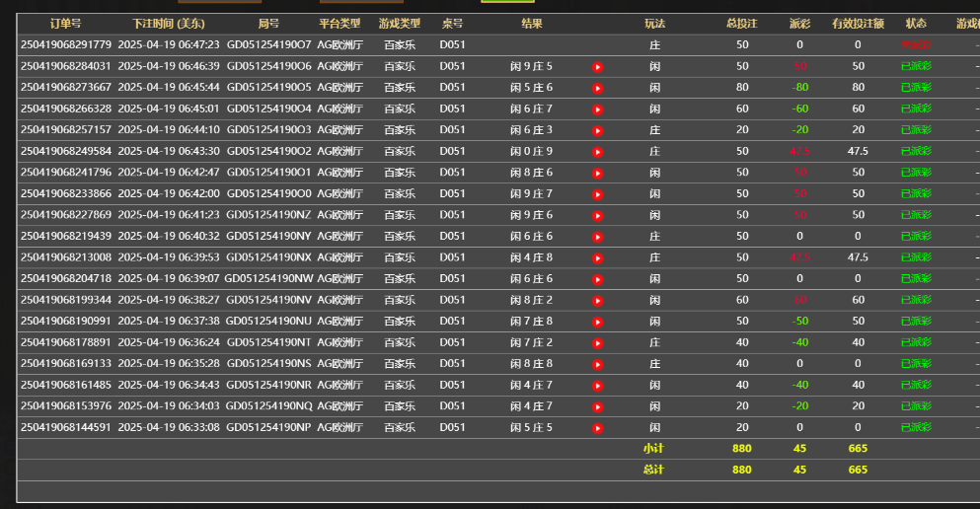Play video for round GD051254190NS
This screenshot has height=509, width=980.
click(597, 364)
